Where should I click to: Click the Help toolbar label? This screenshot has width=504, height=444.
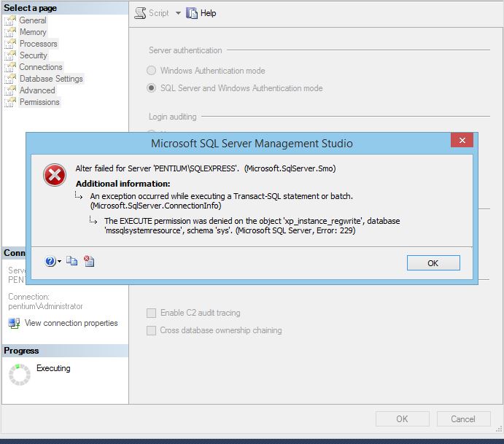[209, 13]
